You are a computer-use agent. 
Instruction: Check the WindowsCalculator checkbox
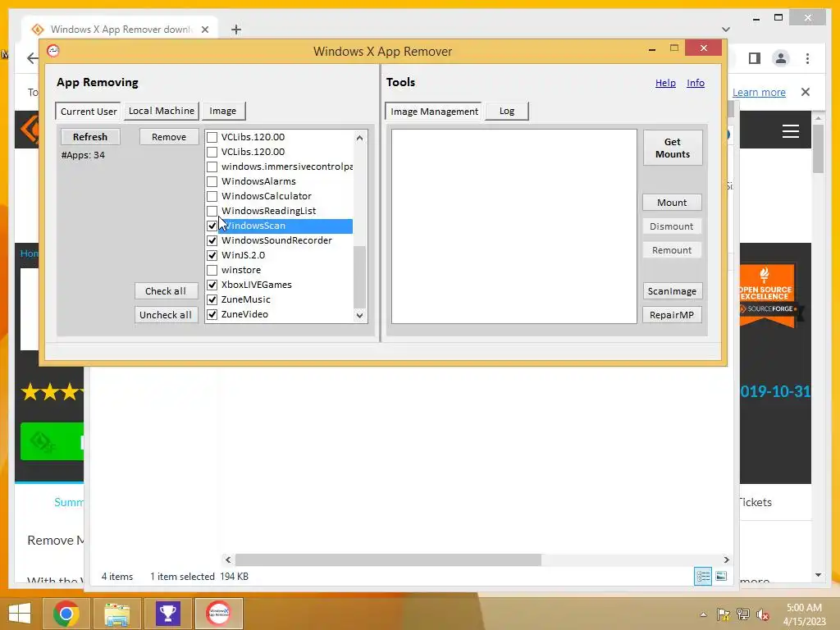[212, 196]
